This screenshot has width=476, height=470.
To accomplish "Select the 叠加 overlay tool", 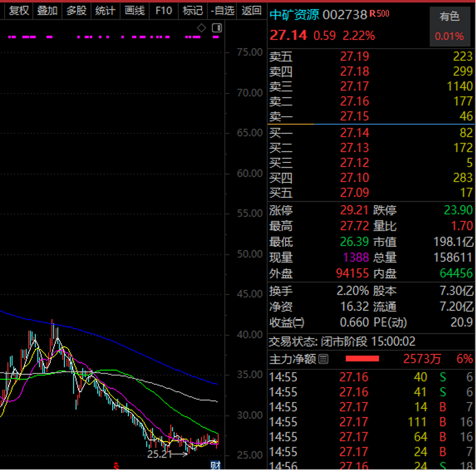I will point(47,11).
